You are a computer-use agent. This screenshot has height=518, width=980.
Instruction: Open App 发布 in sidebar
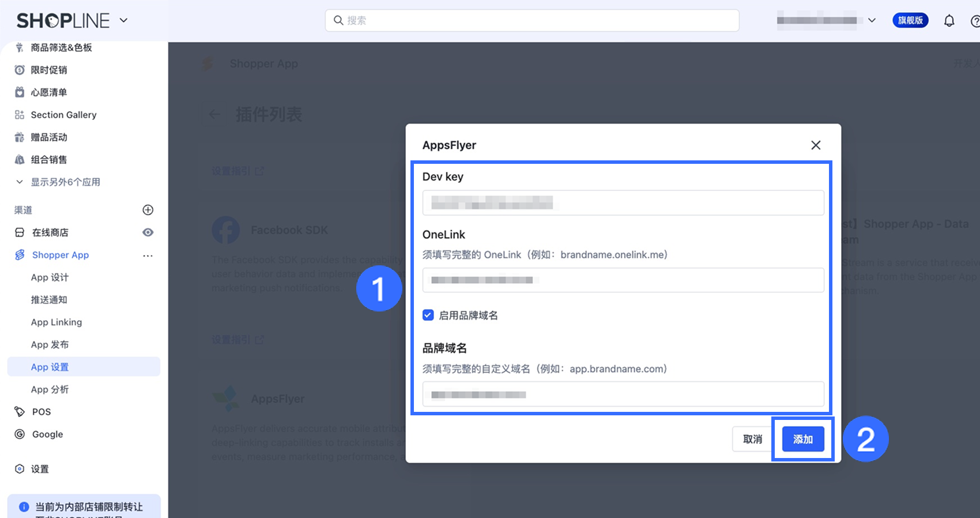tap(50, 345)
